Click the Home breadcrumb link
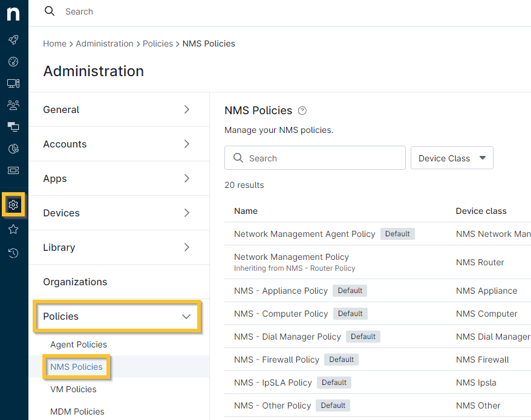Viewport: 531px width, 420px height. pos(54,44)
